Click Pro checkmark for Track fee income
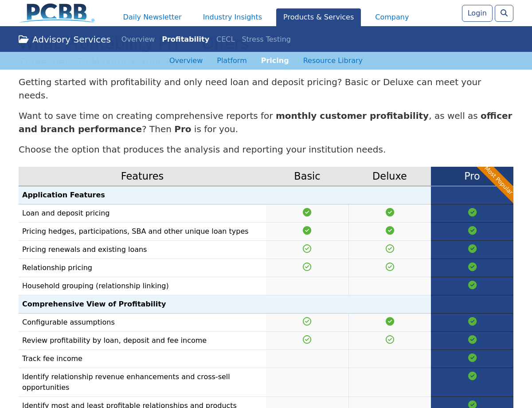This screenshot has width=532, height=408. pyautogui.click(x=472, y=358)
